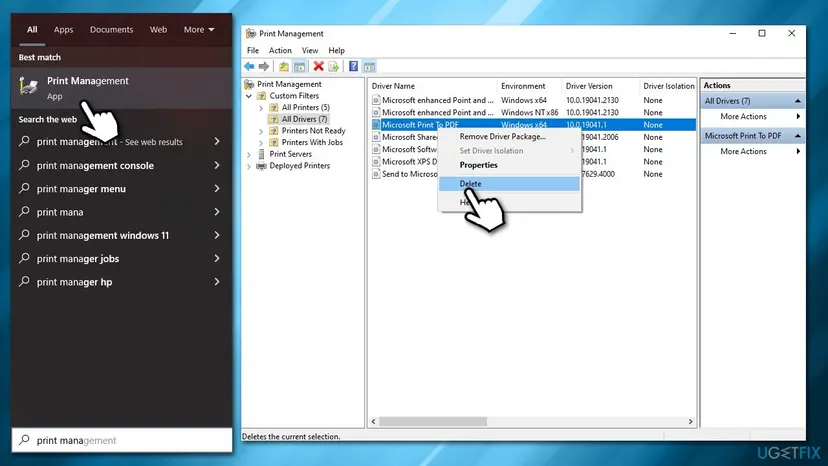The width and height of the screenshot is (828, 466).
Task: Click the scroll-left arrow of driver list
Action: (x=374, y=422)
